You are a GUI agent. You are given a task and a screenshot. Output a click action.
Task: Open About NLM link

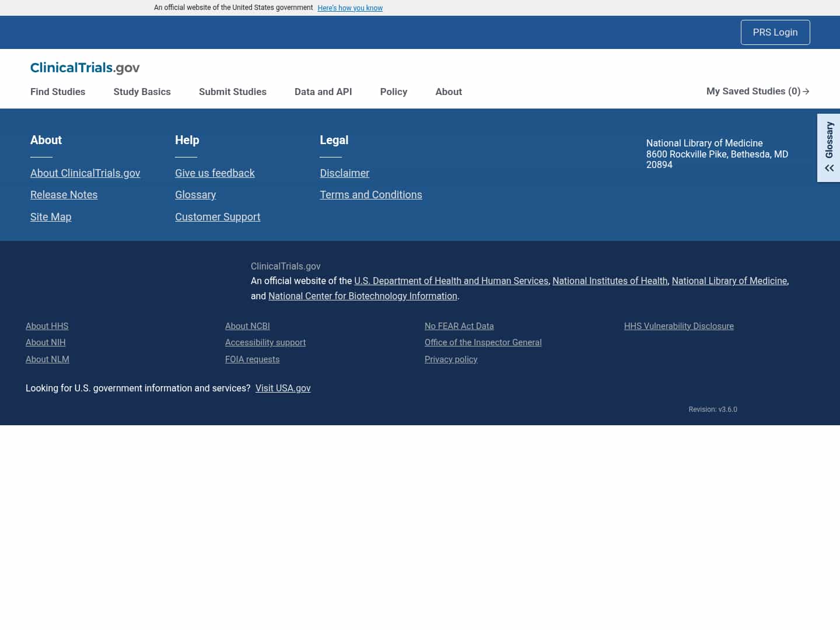(x=47, y=359)
